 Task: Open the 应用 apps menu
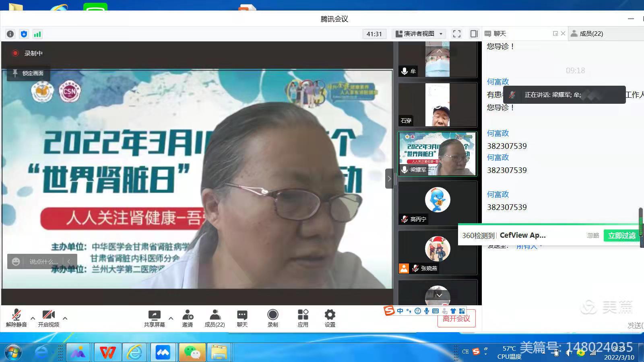click(303, 318)
